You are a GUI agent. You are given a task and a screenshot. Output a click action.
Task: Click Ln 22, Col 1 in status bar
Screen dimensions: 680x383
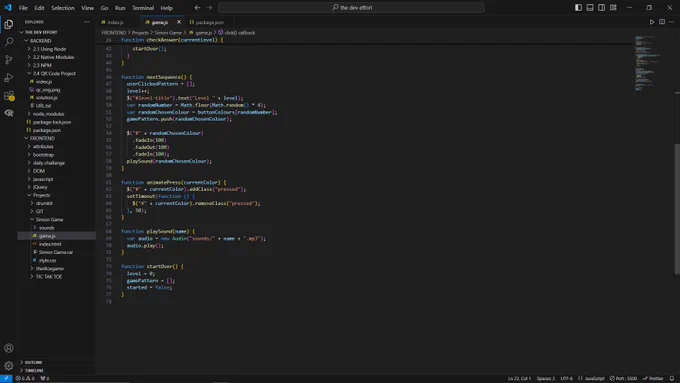(x=519, y=379)
